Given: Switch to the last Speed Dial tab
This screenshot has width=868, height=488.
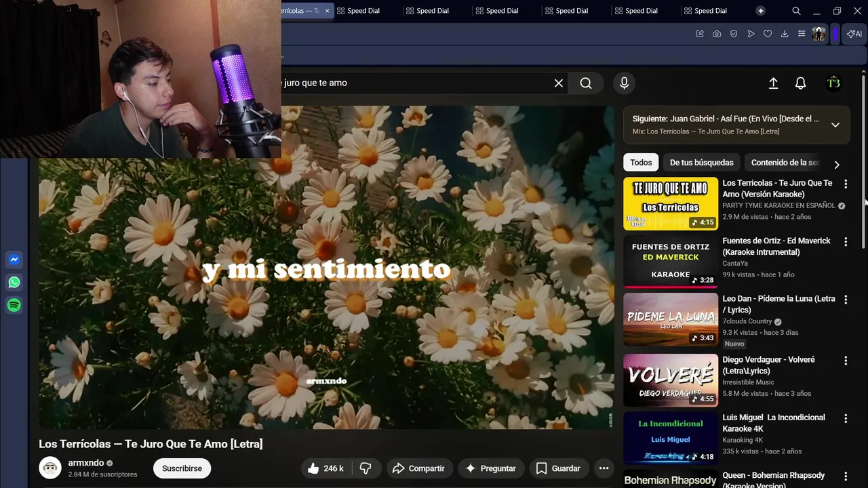Looking at the screenshot, I should (711, 11).
